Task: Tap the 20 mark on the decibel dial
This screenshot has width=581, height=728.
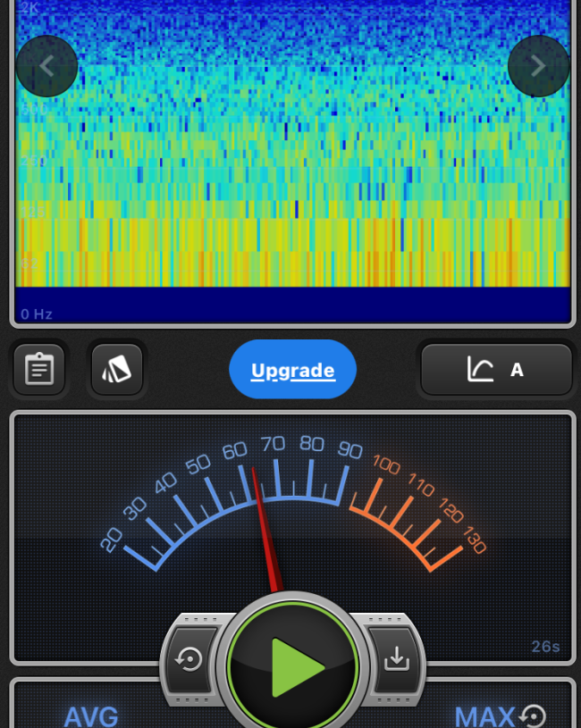Action: click(112, 540)
